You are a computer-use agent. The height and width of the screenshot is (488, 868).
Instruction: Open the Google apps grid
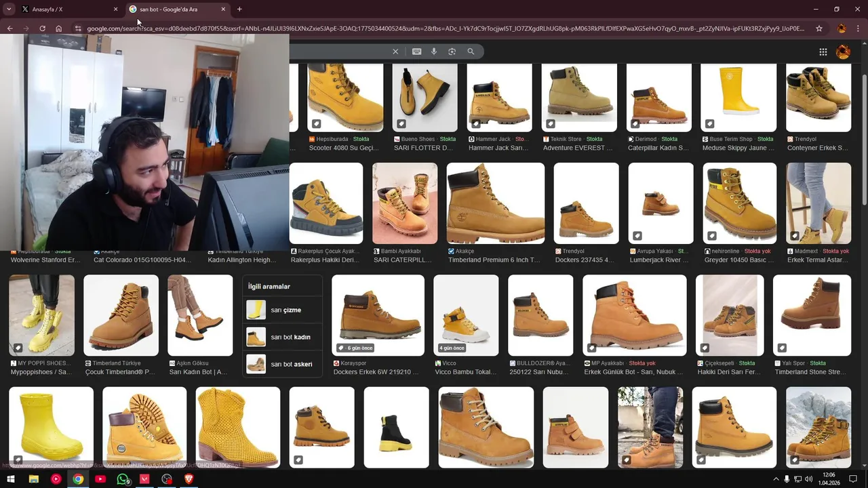[823, 52]
